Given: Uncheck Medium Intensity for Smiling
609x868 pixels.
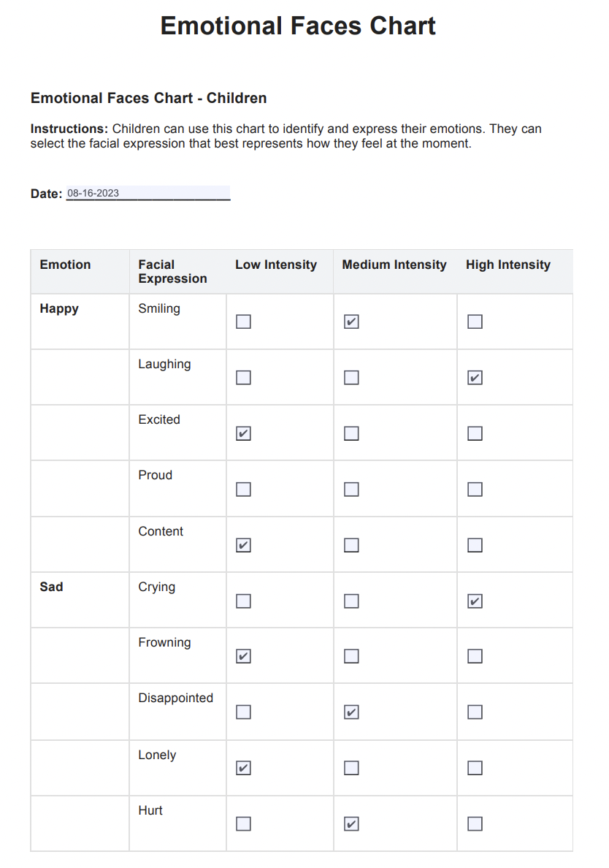Looking at the screenshot, I should pyautogui.click(x=351, y=322).
